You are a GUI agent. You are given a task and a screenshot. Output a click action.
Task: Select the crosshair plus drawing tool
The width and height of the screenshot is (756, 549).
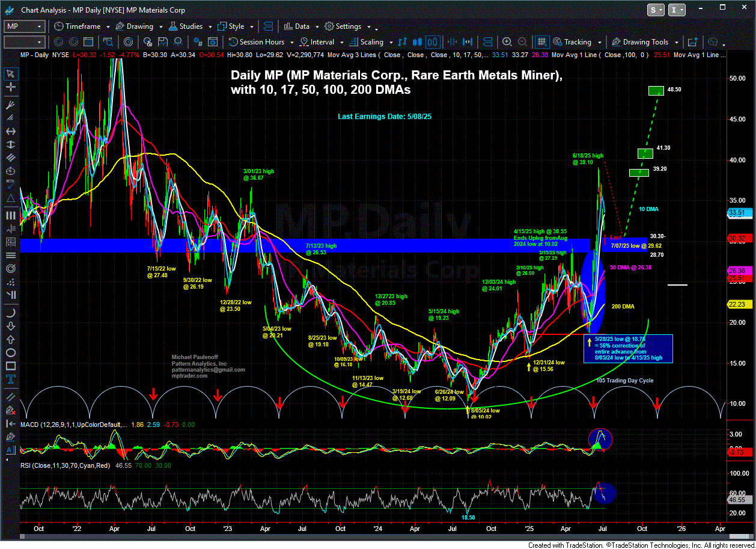(10, 88)
